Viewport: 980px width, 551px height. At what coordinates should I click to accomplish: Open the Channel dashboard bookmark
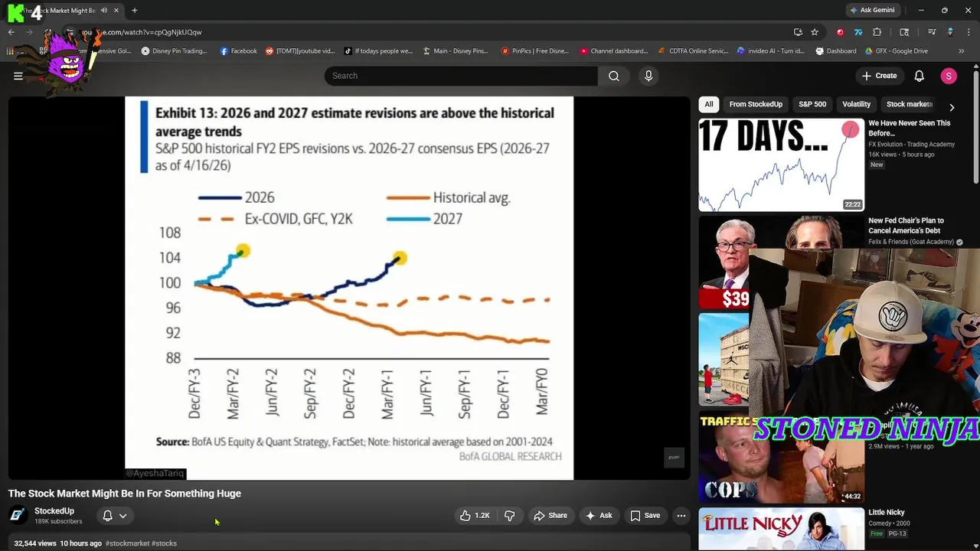point(613,51)
